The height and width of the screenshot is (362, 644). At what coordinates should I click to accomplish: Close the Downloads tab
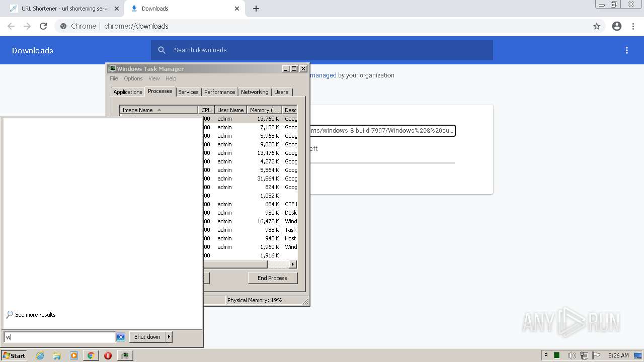click(x=237, y=9)
